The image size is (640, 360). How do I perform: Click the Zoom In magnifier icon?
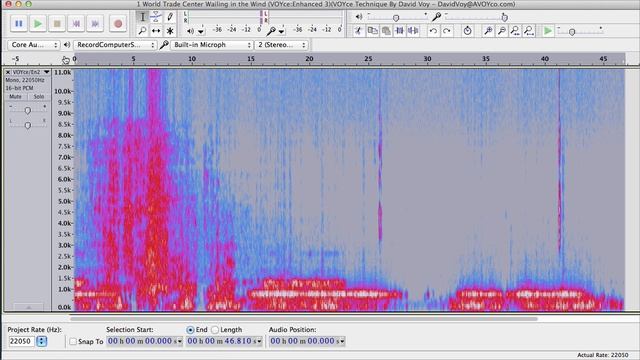488,31
